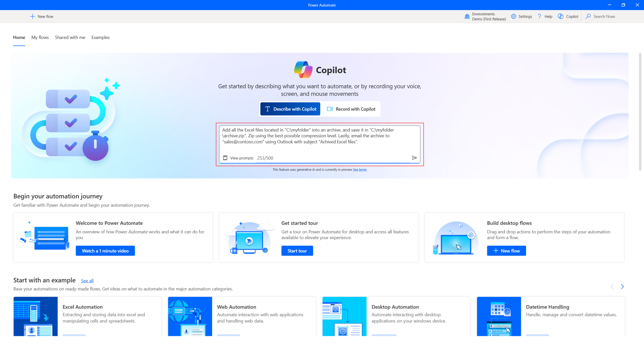The width and height of the screenshot is (644, 347).
Task: Open the Examples tab
Action: (100, 37)
